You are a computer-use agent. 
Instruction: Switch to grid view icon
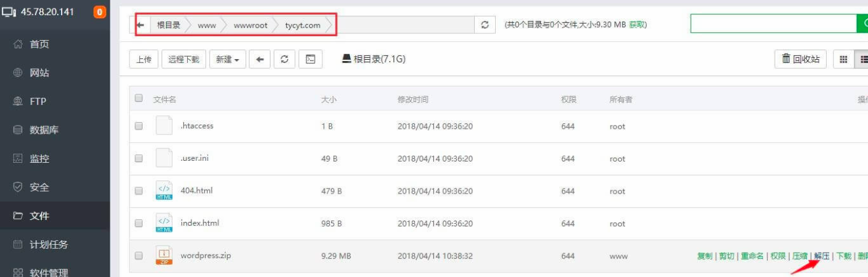click(843, 59)
